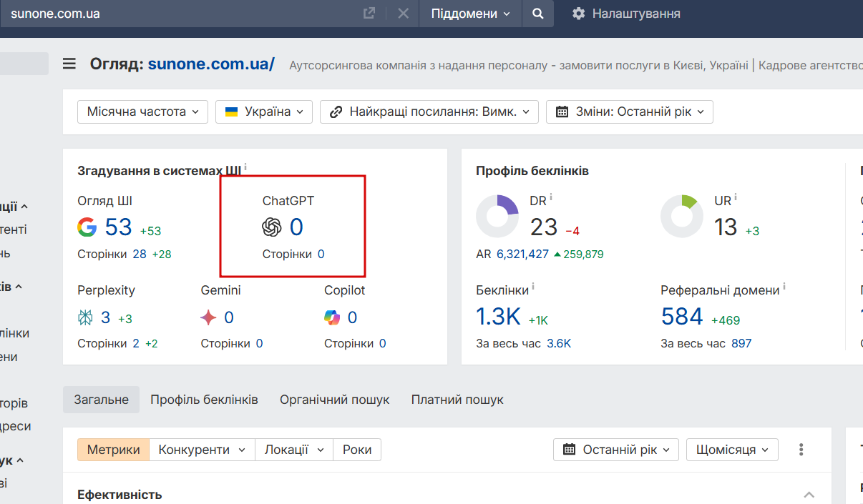Click the search magnifier button
Image resolution: width=863 pixels, height=504 pixels.
538,14
